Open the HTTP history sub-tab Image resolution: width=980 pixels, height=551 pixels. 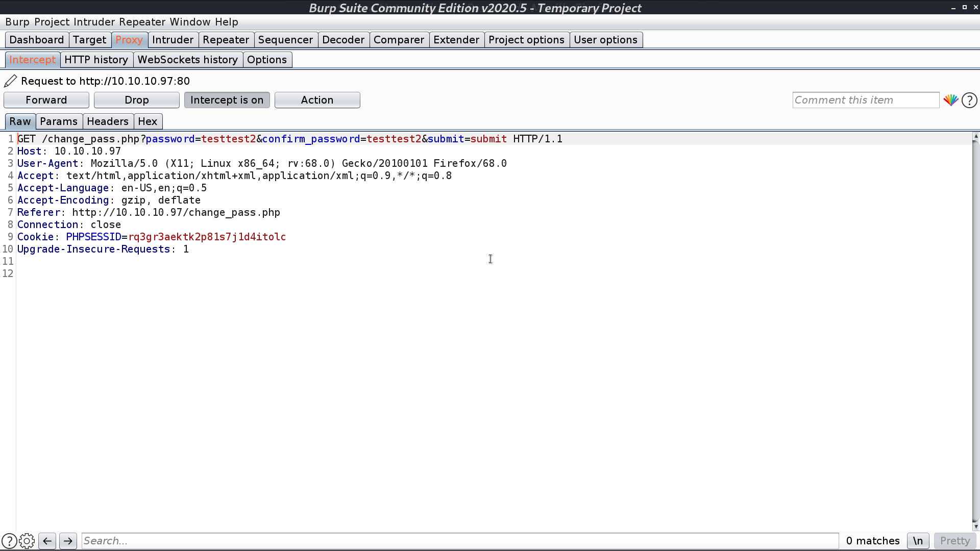click(96, 60)
